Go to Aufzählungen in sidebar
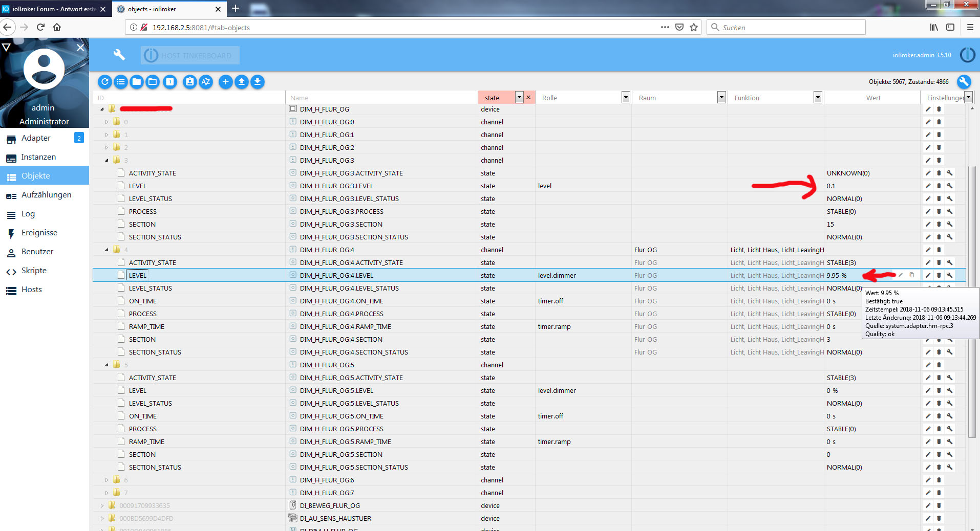This screenshot has height=531, width=980. [45, 195]
